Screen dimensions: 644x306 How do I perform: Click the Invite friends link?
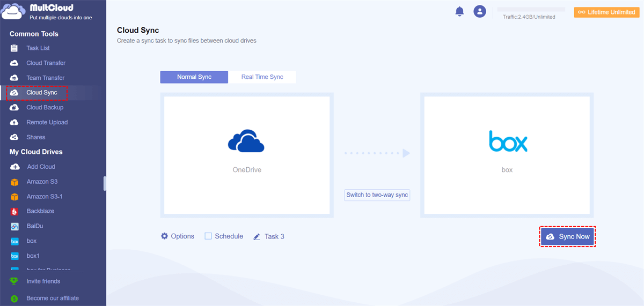43,281
